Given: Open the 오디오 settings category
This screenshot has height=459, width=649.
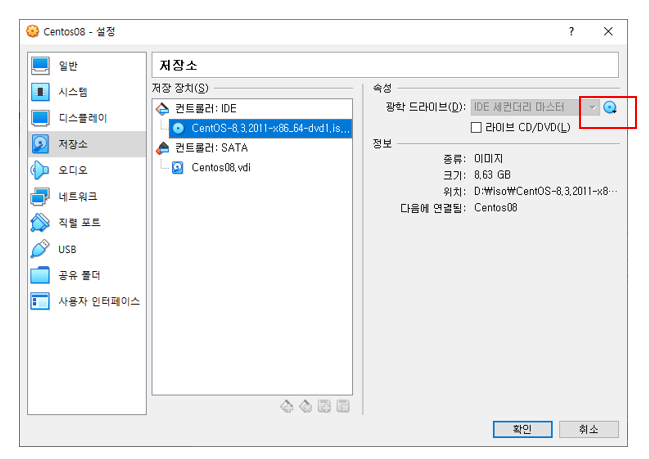Looking at the screenshot, I should [87, 170].
